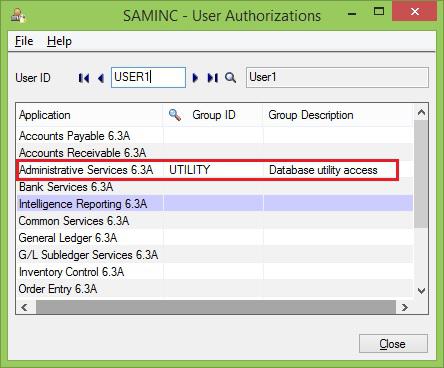Go to first User ID record
The height and width of the screenshot is (368, 444).
(x=84, y=78)
